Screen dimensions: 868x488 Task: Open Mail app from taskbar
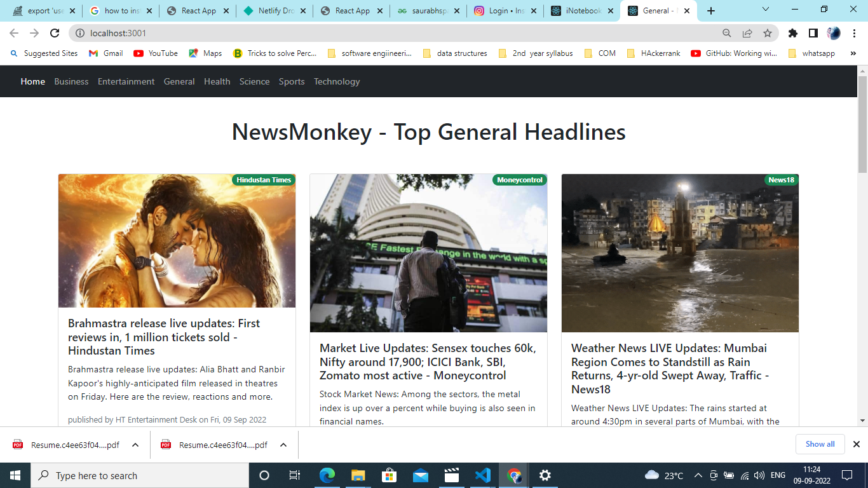(x=420, y=475)
